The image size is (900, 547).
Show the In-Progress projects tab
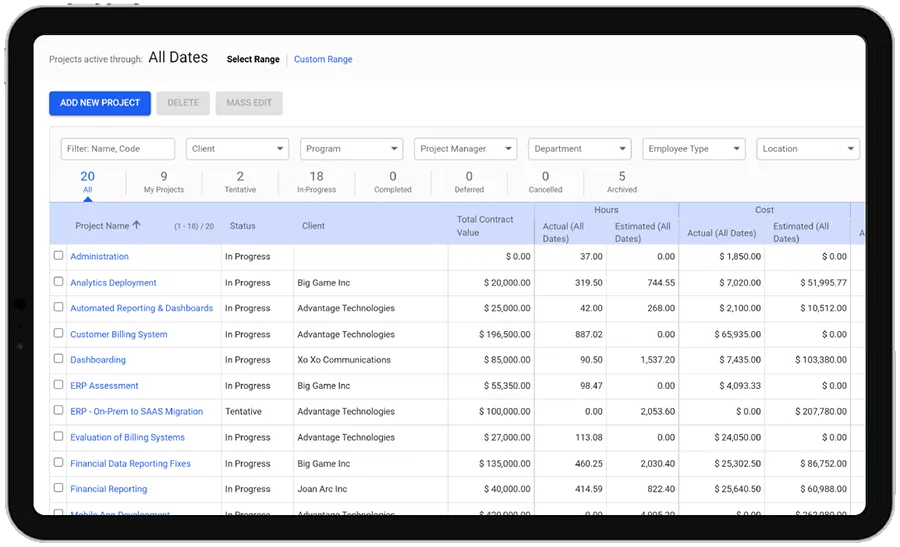tap(316, 182)
